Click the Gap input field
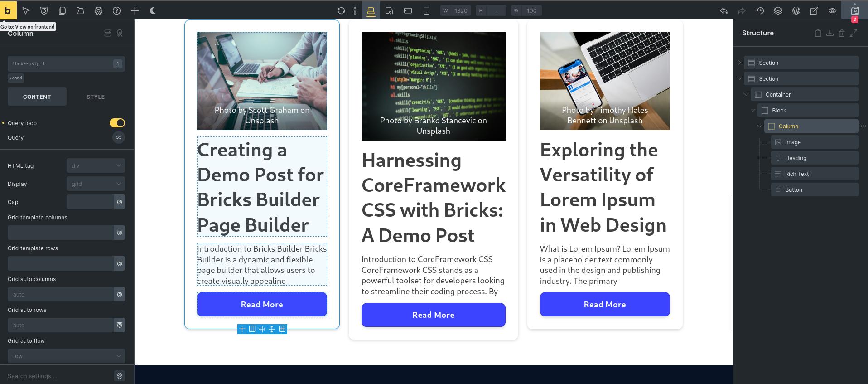The width and height of the screenshot is (868, 384). pyautogui.click(x=90, y=202)
